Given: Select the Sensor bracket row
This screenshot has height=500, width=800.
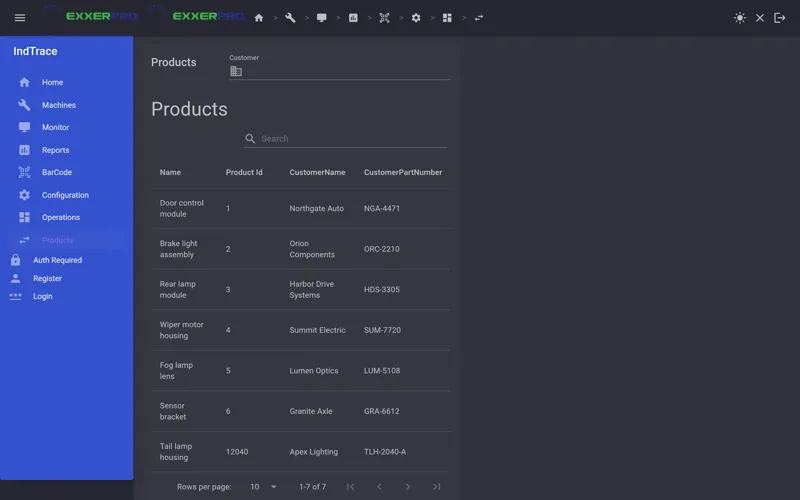Looking at the screenshot, I should 302,411.
